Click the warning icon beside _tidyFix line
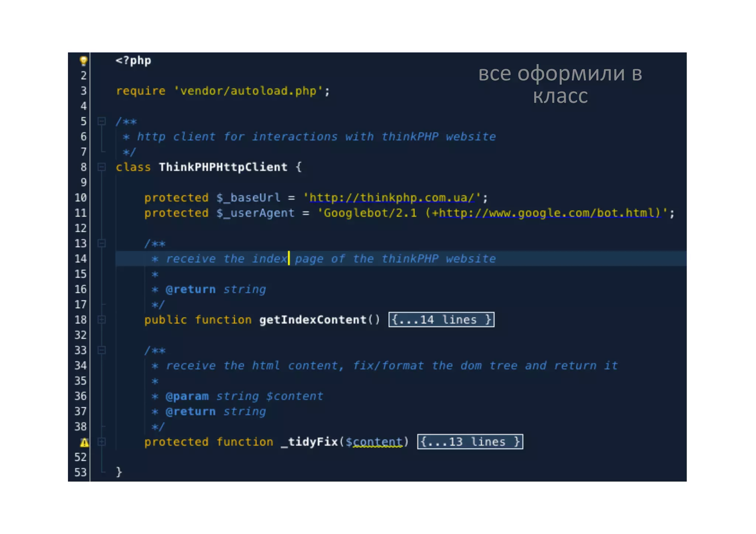The height and width of the screenshot is (534, 756). [84, 442]
